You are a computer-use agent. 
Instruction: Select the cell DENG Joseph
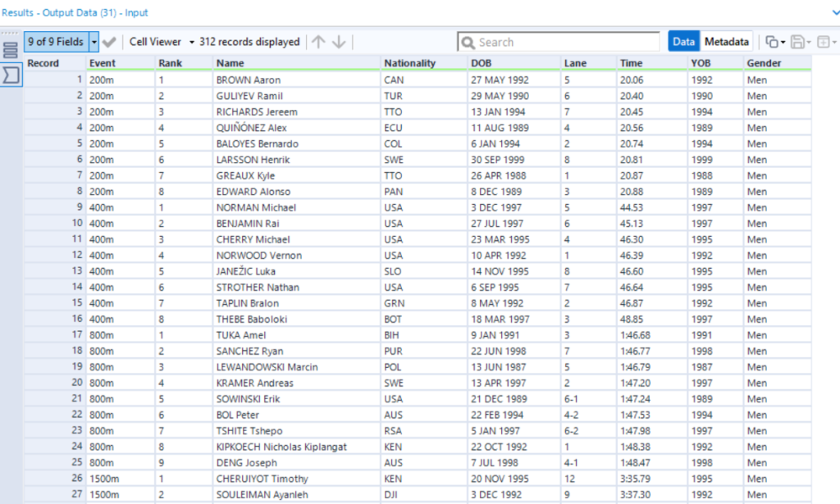(x=297, y=463)
